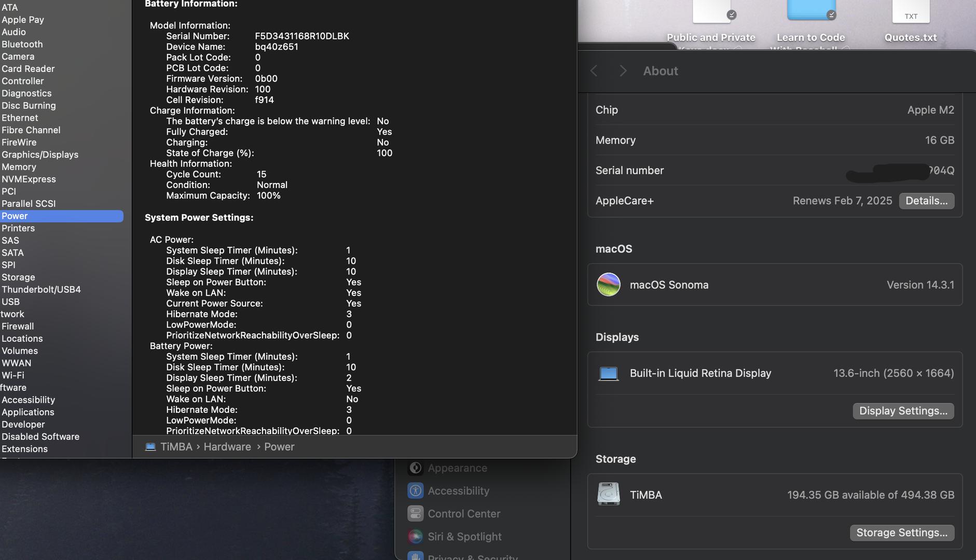Select Thunderbolt/USB4 in the sidebar
This screenshot has height=560, width=976.
point(41,289)
